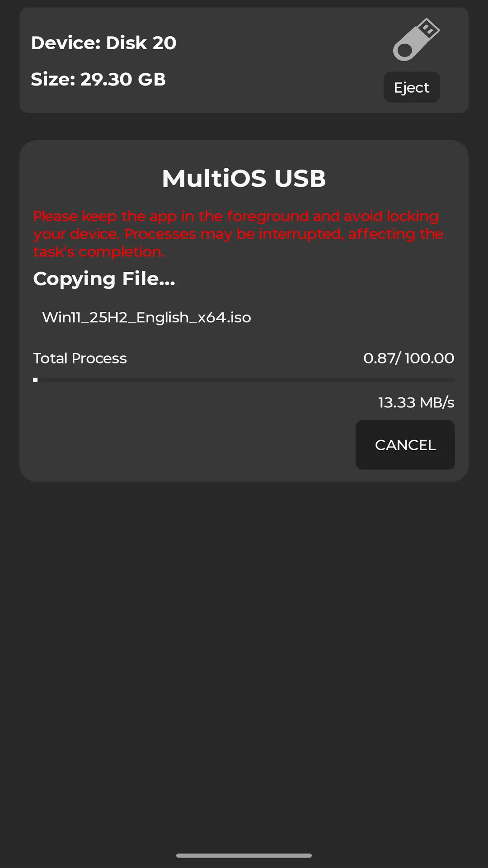Click the 13.33 MB/s transfer speed
This screenshot has height=868, width=488.
pyautogui.click(x=416, y=402)
